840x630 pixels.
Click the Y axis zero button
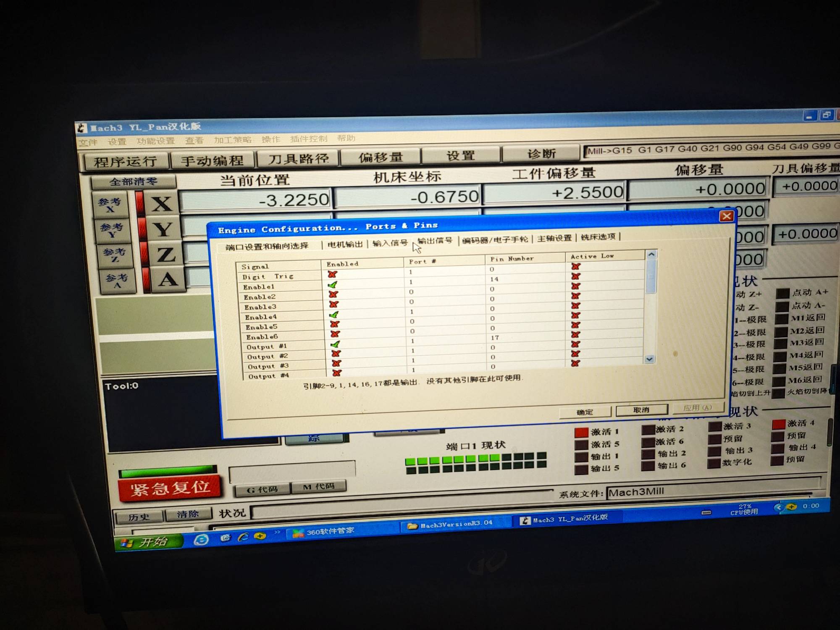click(163, 230)
